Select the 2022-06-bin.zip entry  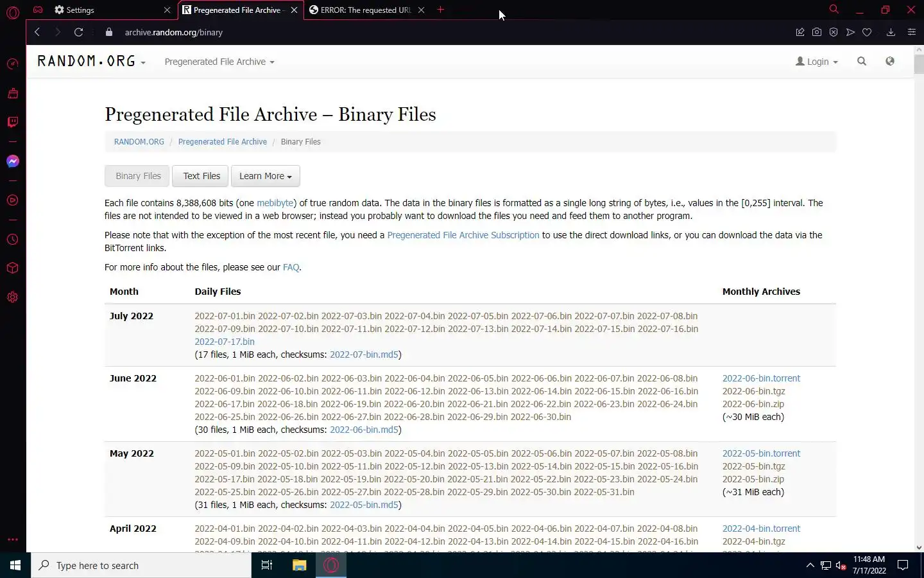[753, 404]
